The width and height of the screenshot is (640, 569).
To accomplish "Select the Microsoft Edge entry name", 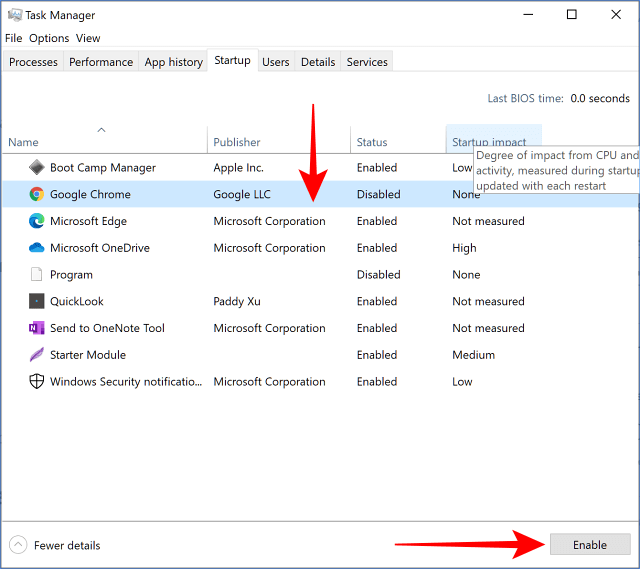I will [x=88, y=221].
